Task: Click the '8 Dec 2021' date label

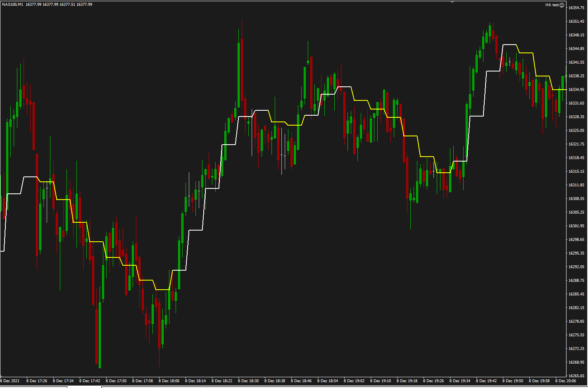Action: click(x=10, y=381)
